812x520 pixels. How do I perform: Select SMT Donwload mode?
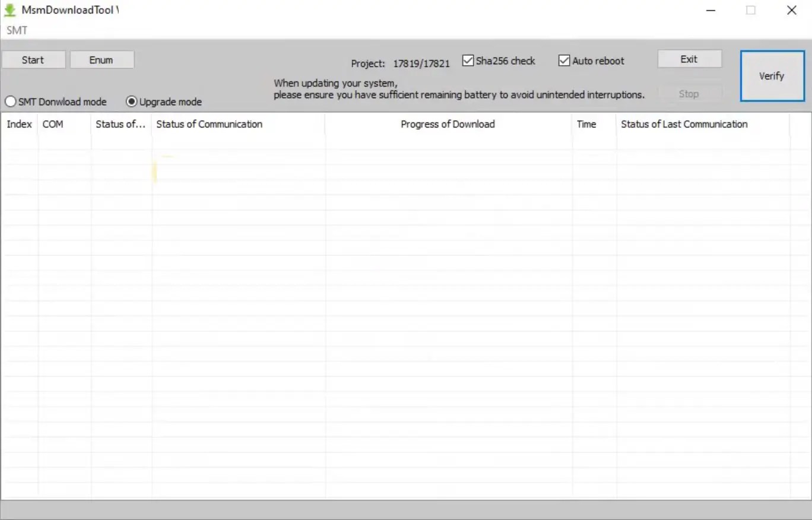[10, 102]
